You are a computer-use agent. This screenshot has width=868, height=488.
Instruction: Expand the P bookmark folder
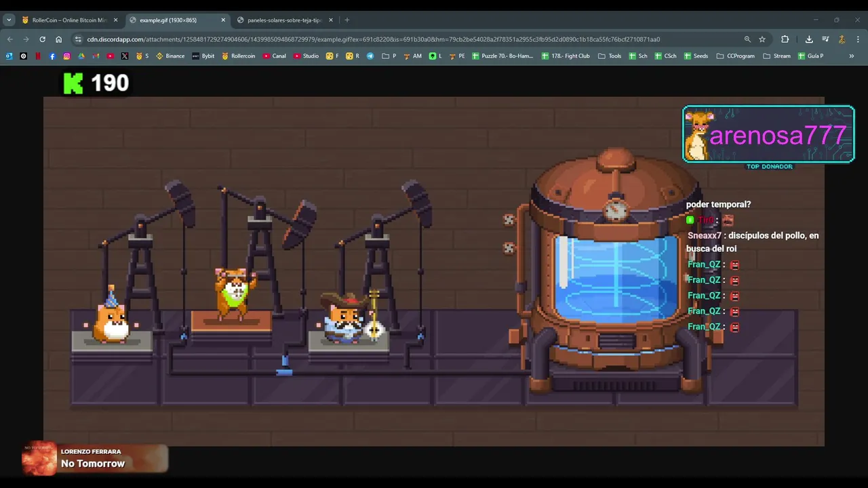[x=389, y=56]
